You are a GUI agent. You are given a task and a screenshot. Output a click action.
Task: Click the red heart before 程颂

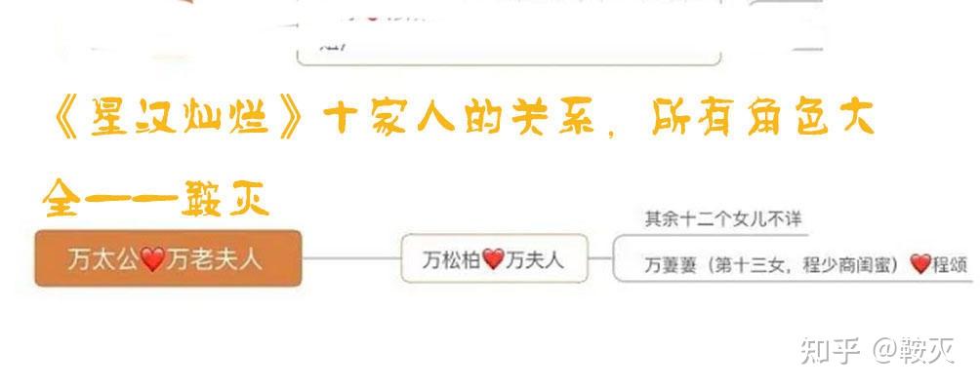(920, 264)
